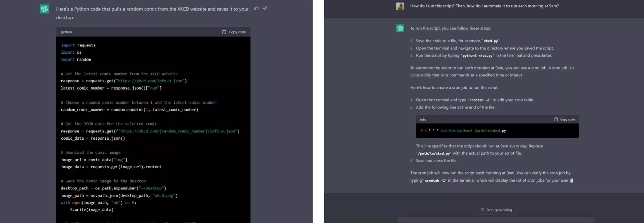Viewport: 644px width, 223px height.
Task: Click the step 'Save the code to a file'
Action: coord(458,41)
